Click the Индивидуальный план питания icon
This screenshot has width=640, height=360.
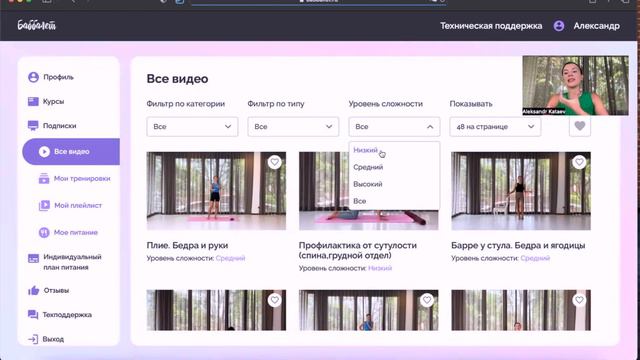tap(33, 258)
